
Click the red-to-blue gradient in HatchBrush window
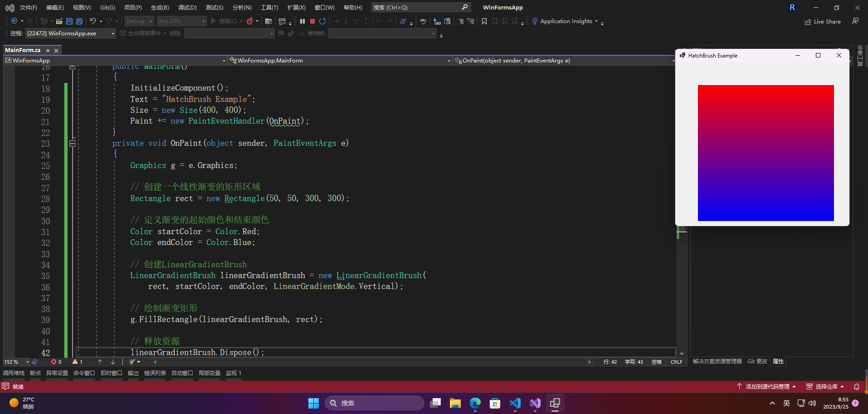click(766, 153)
